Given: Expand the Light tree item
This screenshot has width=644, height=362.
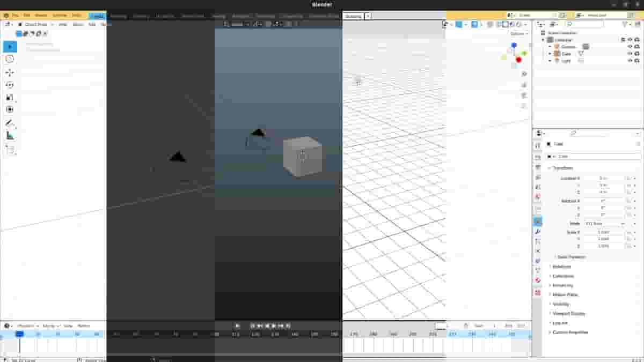Looking at the screenshot, I should [550, 61].
